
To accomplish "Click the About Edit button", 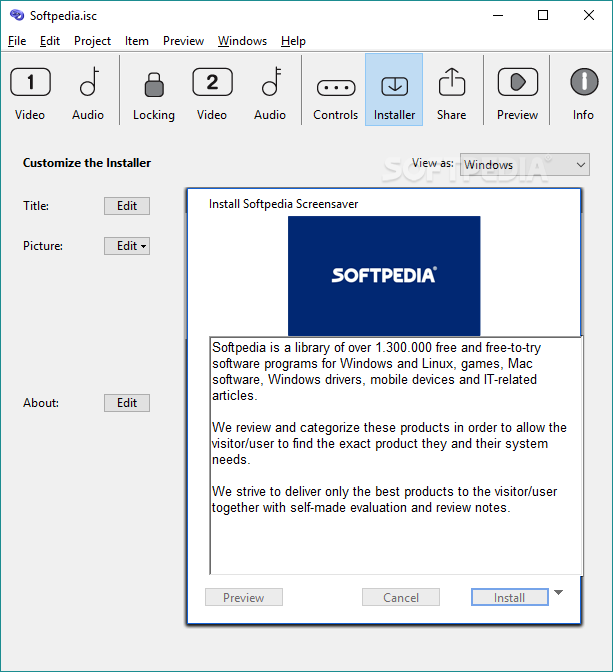I will [x=127, y=403].
